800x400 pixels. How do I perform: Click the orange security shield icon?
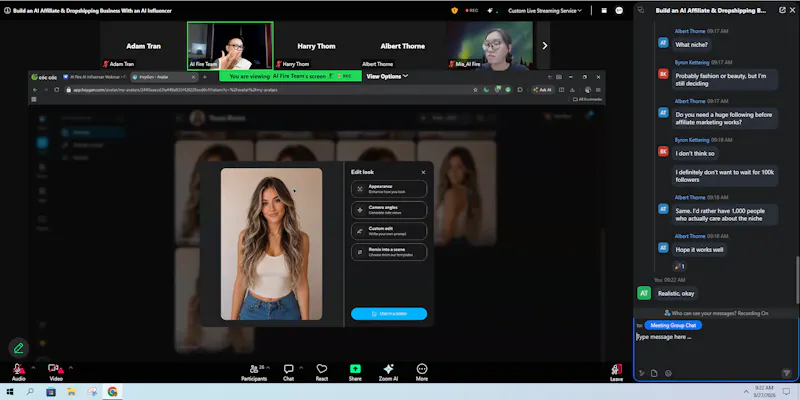pyautogui.click(x=454, y=10)
